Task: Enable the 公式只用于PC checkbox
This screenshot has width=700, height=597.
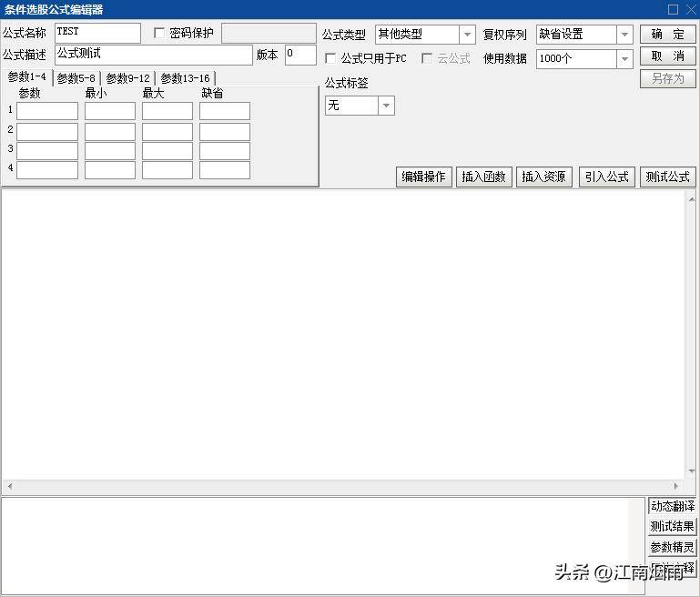Action: 330,58
